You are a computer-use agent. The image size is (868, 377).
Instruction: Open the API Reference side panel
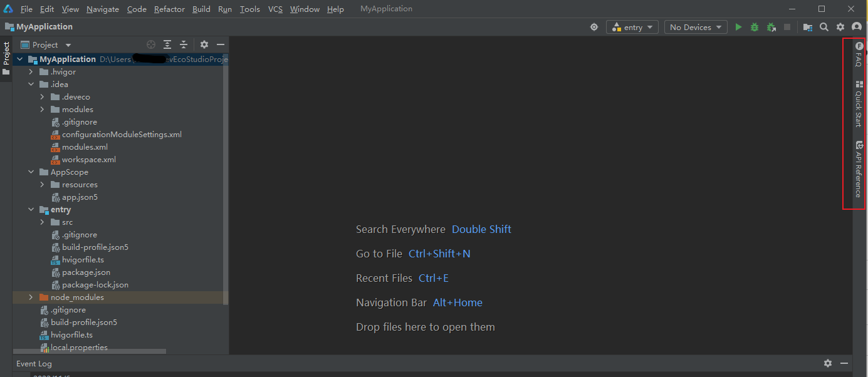pyautogui.click(x=859, y=169)
